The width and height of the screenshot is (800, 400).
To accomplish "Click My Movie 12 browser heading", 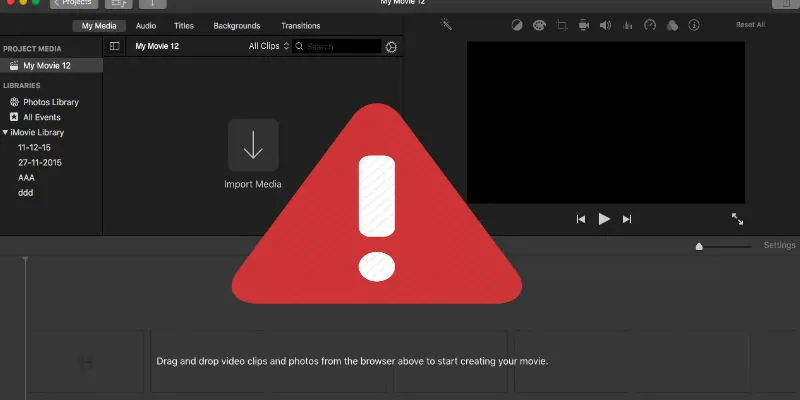I will (157, 46).
